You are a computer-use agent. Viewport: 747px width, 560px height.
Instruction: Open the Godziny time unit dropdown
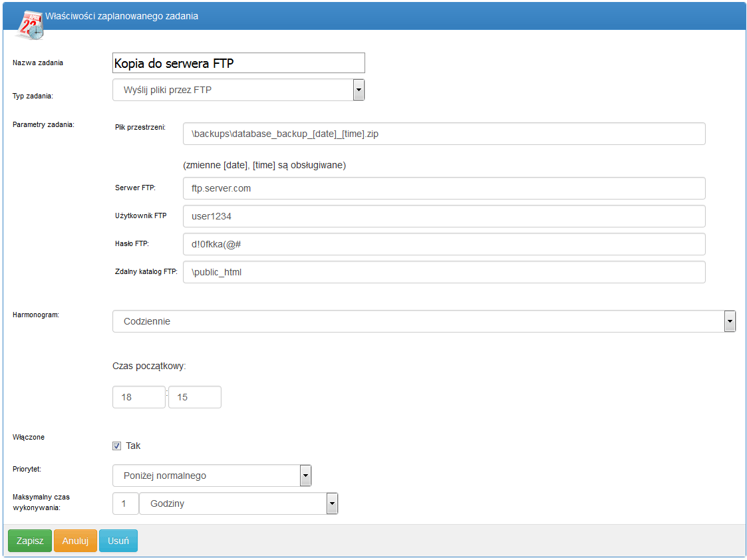[239, 504]
